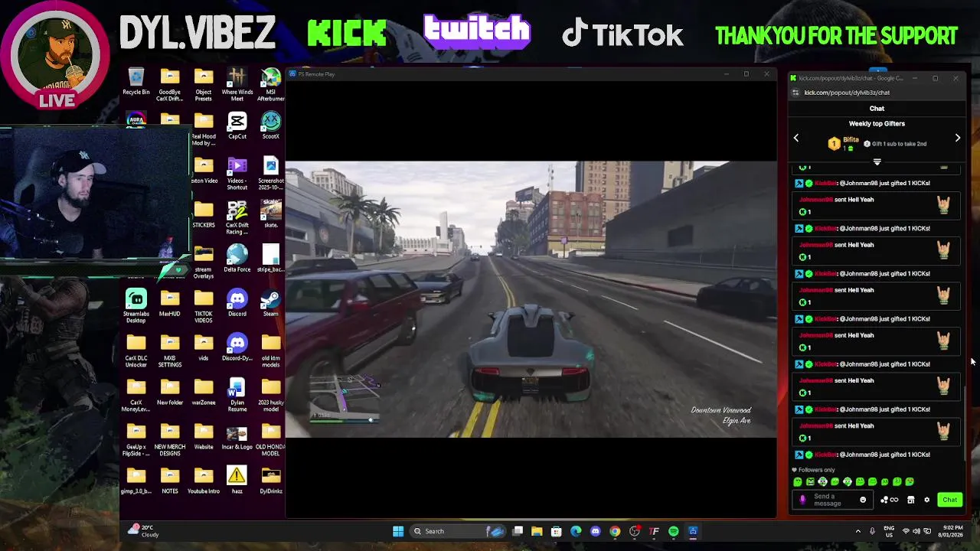The width and height of the screenshot is (980, 551).
Task: Expand the hidden system tray icons
Action: click(x=857, y=531)
